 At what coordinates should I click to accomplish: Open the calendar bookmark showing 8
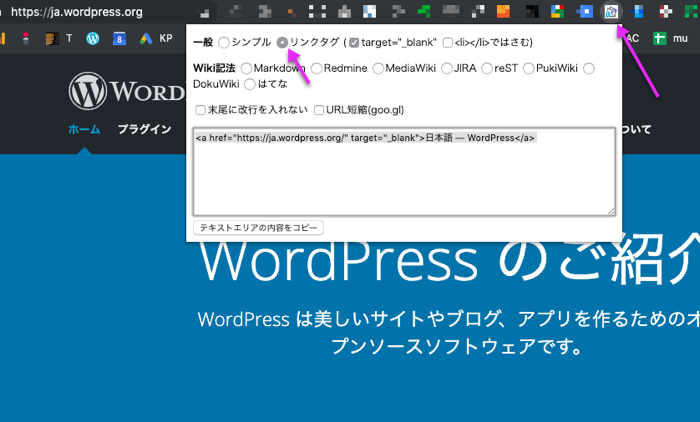(x=119, y=39)
